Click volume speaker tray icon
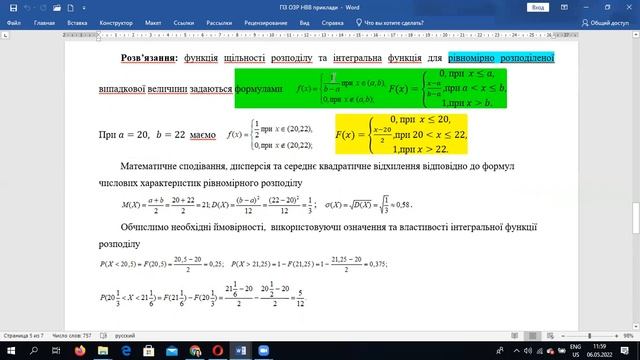 coord(527,351)
